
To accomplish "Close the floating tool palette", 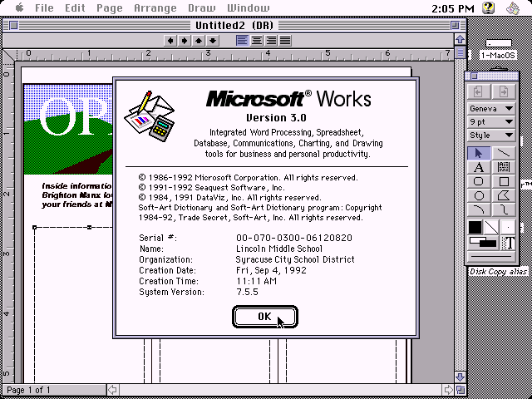I will click(474, 76).
